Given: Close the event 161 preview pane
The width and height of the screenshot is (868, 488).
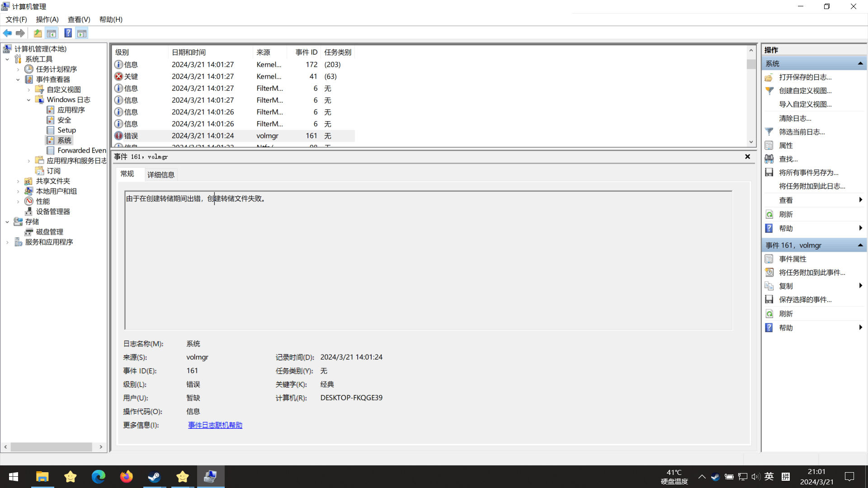Looking at the screenshot, I should (x=747, y=157).
